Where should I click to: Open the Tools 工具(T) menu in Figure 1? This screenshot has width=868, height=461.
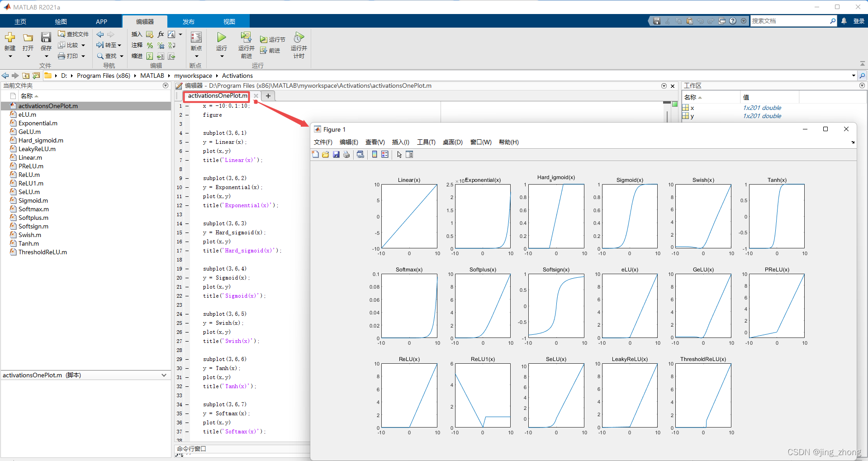[x=426, y=142]
